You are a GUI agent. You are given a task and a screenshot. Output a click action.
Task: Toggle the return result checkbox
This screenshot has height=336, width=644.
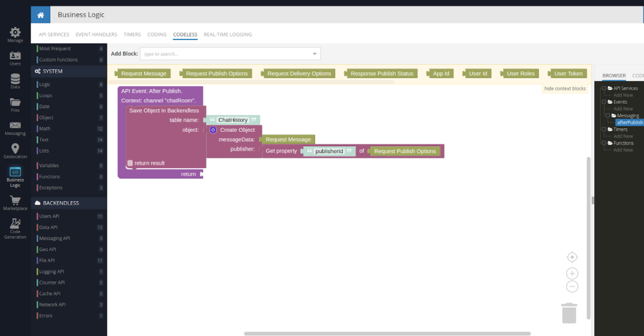130,163
